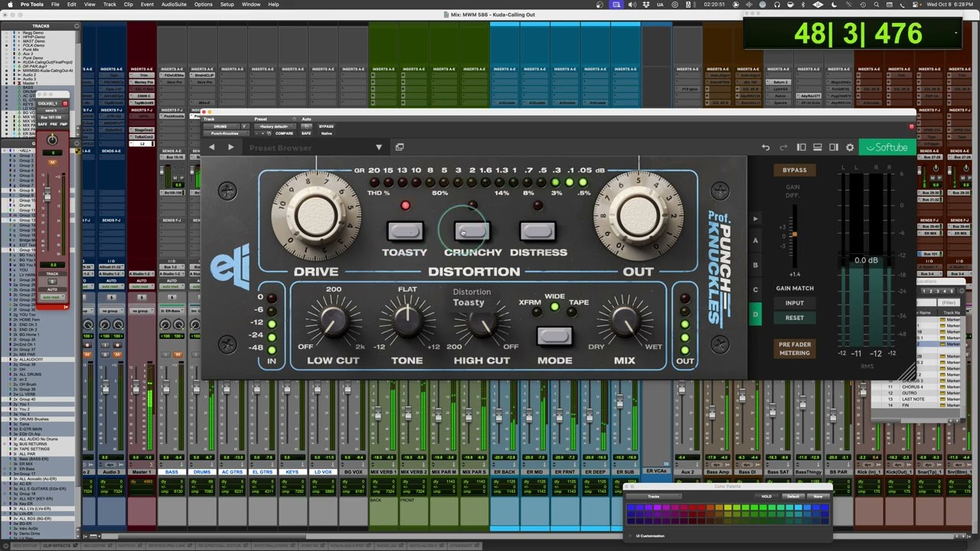Enable the Distress distortion switch
This screenshot has height=551, width=980.
tap(537, 231)
